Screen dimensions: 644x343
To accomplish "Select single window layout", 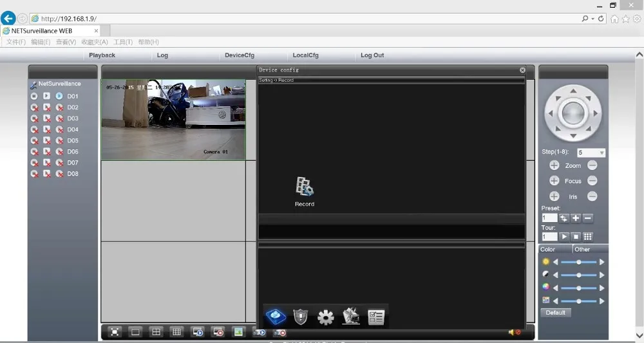I will coord(135,332).
